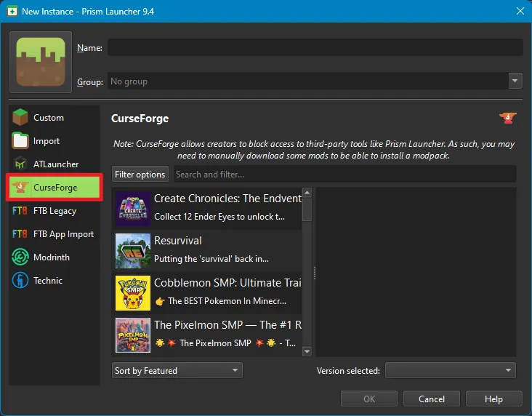Select 'Create Chronicles: The Endvent' title
The image size is (532, 416).
[x=227, y=199]
